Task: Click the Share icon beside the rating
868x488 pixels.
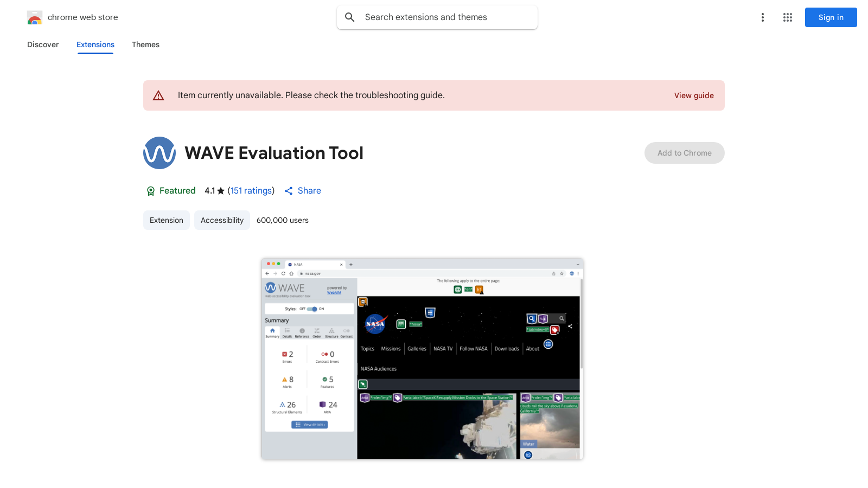Action: 288,191
